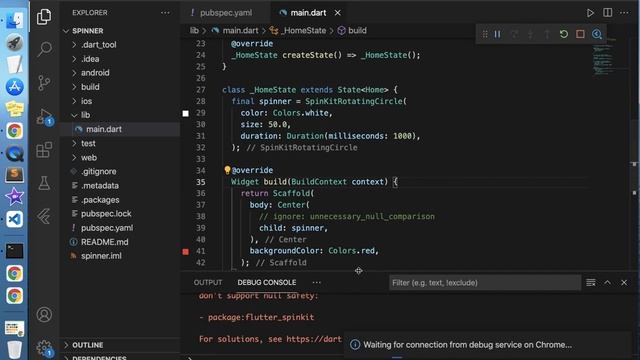
Task: Open spinner.iml in the file tree
Action: coord(120,256)
